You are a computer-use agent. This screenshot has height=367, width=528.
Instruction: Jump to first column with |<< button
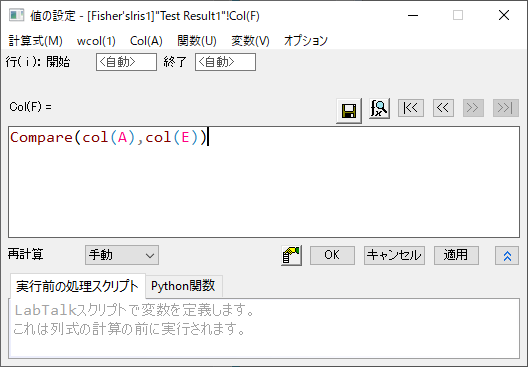(411, 108)
